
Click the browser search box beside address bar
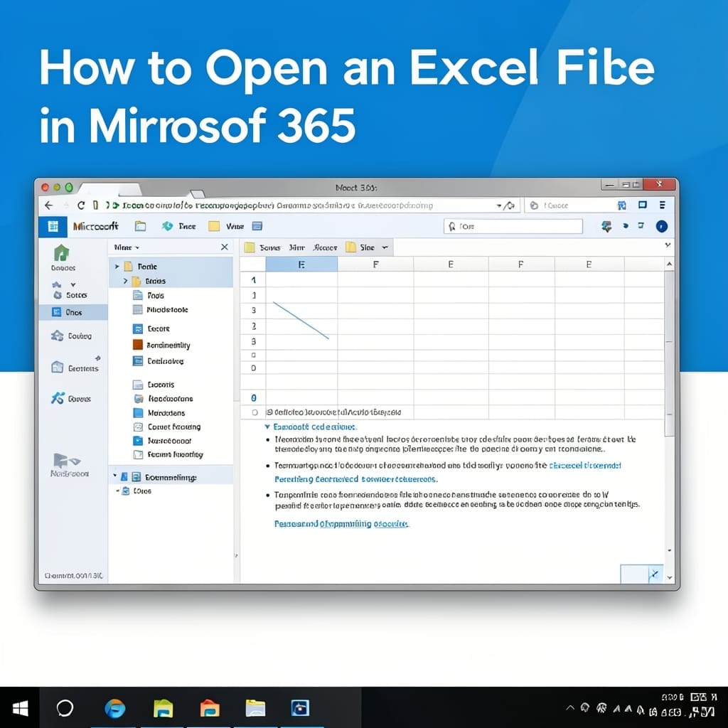[x=576, y=205]
